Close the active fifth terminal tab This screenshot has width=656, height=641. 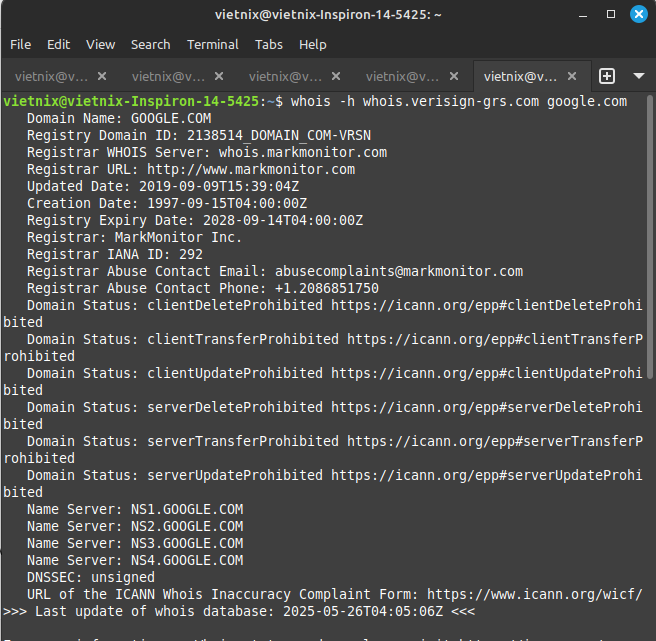pyautogui.click(x=572, y=76)
